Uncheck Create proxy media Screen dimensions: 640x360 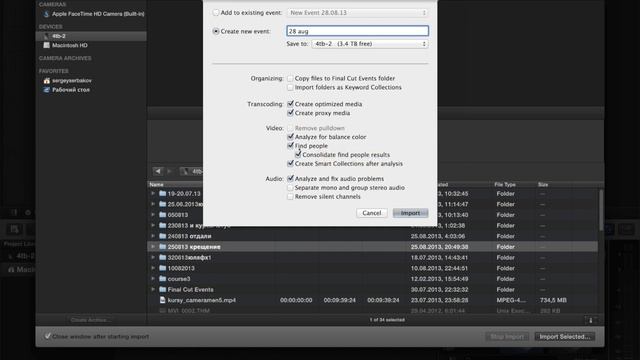pos(290,113)
